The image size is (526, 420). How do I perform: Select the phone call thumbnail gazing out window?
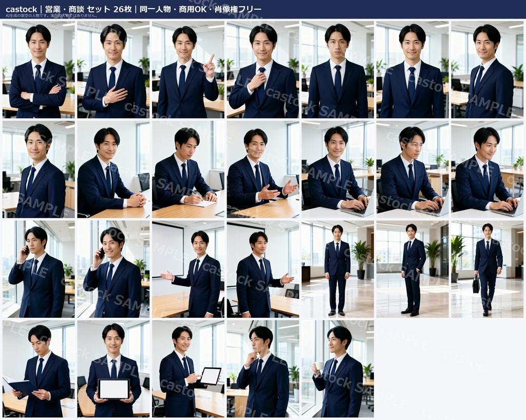(39, 269)
